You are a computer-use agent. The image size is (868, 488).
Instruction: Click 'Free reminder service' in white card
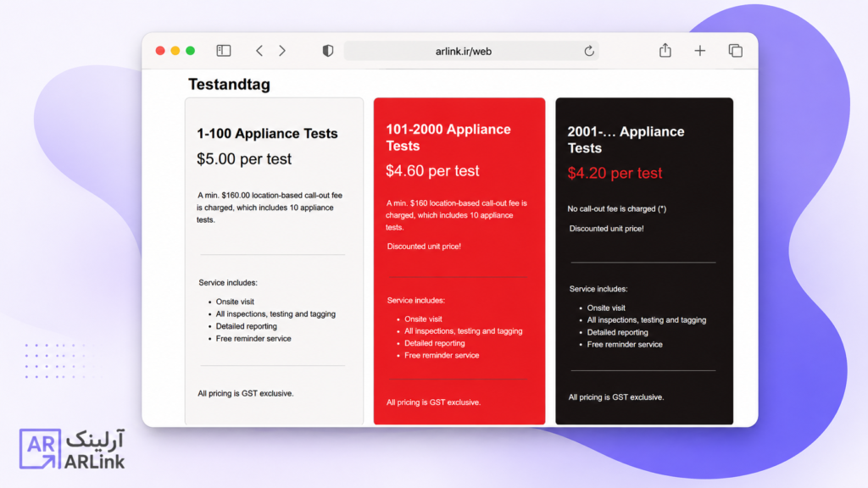[x=253, y=338]
